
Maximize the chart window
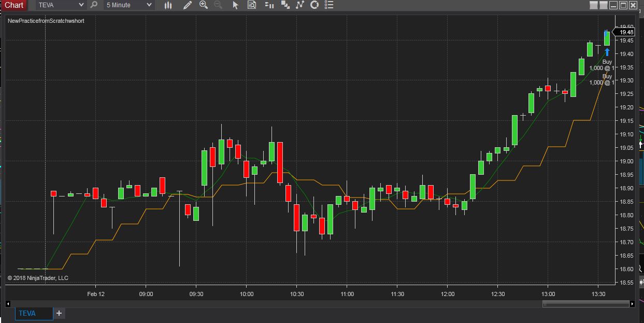pyautogui.click(x=623, y=5)
